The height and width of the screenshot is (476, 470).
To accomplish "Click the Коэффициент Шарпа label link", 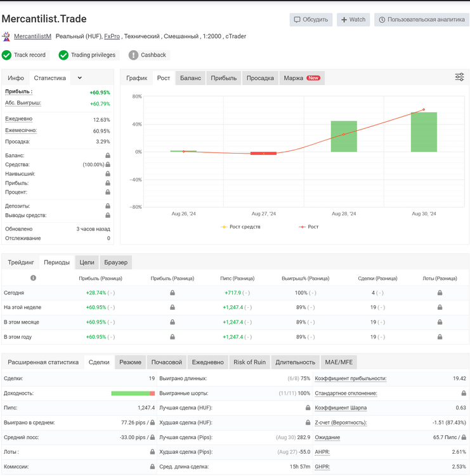I will click(341, 407).
